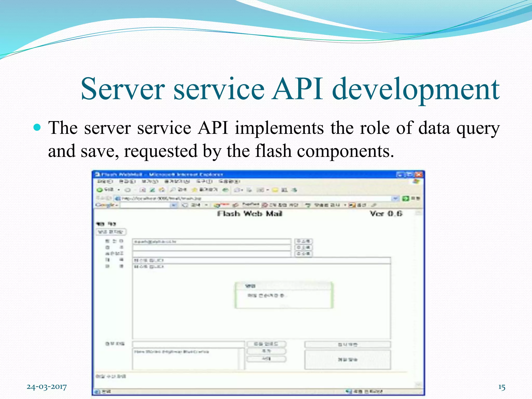
Task: Click the file upload button
Action: pyautogui.click(x=266, y=344)
